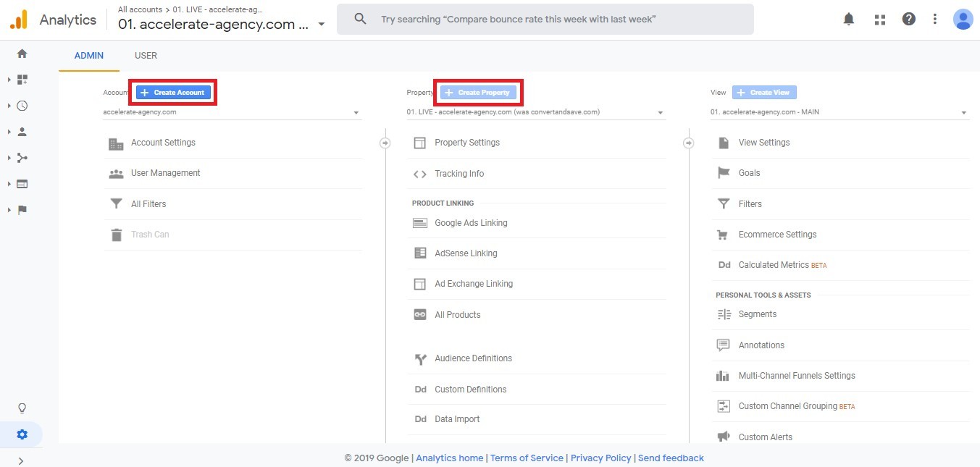The image size is (980, 467).
Task: Open Home from the left sidebar
Action: click(22, 54)
